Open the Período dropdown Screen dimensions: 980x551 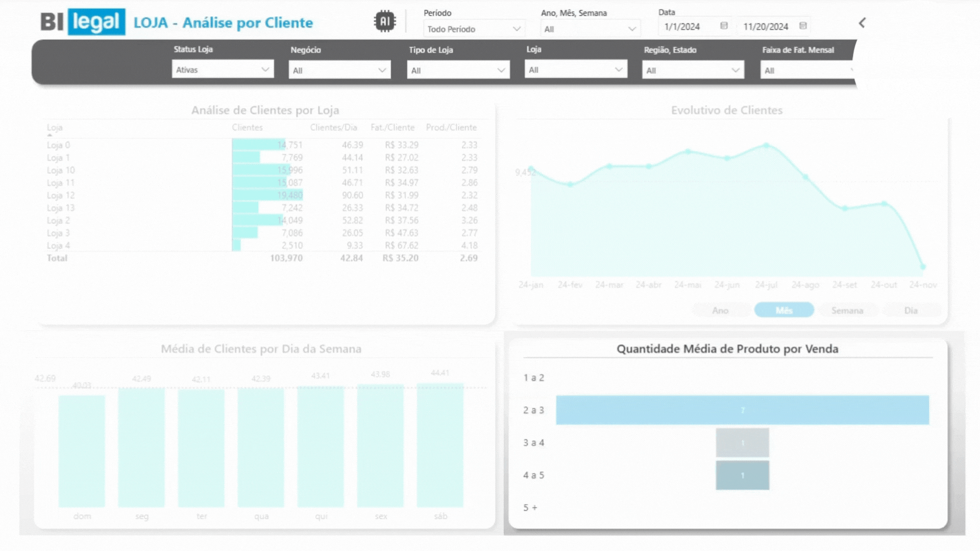(x=474, y=29)
